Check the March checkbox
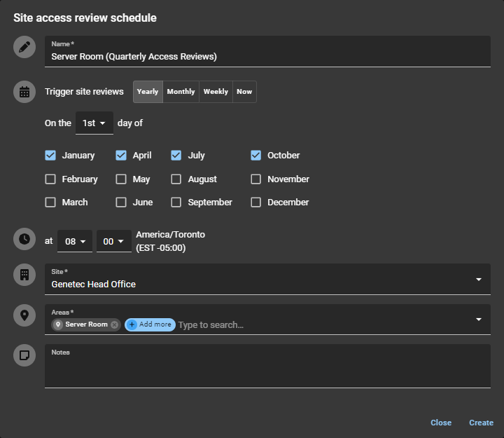The image size is (504, 438). 50,203
